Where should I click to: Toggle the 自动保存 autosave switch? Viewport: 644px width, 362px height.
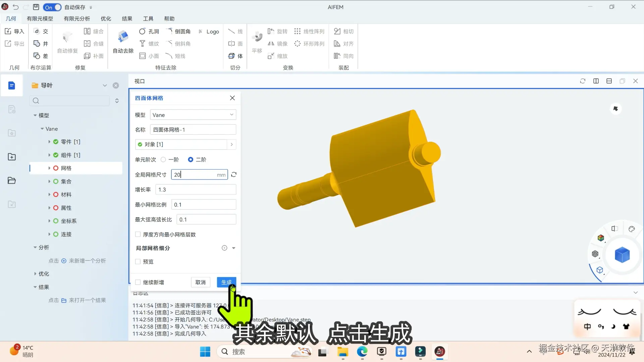[x=52, y=7]
